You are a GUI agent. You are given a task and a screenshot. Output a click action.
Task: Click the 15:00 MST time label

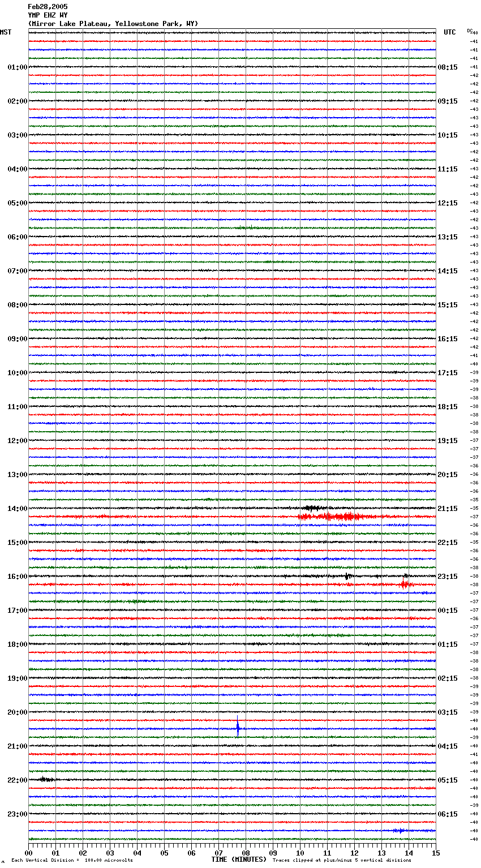coord(18,543)
